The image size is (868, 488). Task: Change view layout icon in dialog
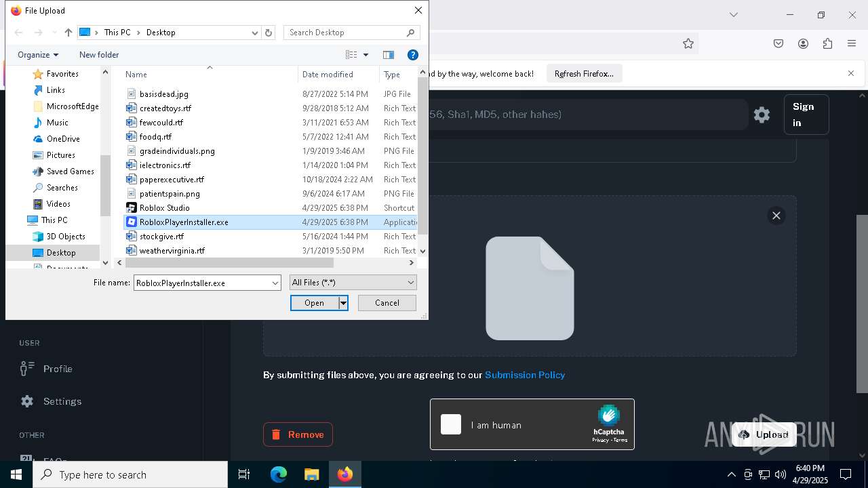[351, 55]
